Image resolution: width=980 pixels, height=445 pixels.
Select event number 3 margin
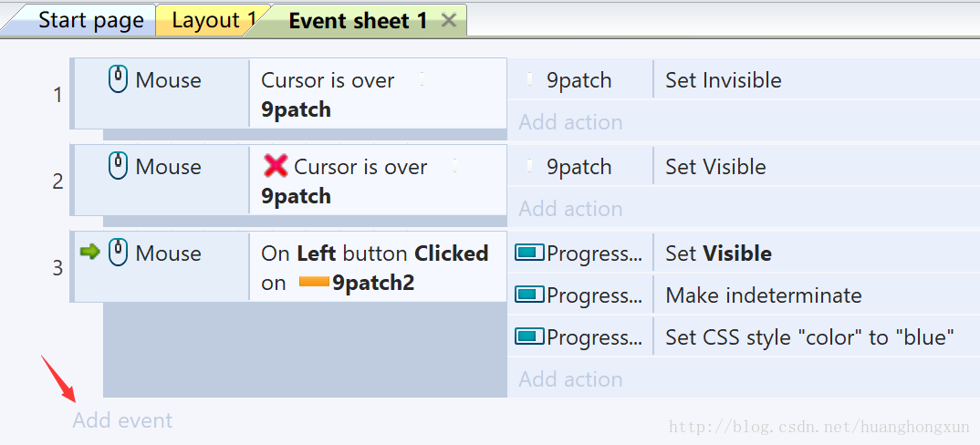tap(57, 268)
